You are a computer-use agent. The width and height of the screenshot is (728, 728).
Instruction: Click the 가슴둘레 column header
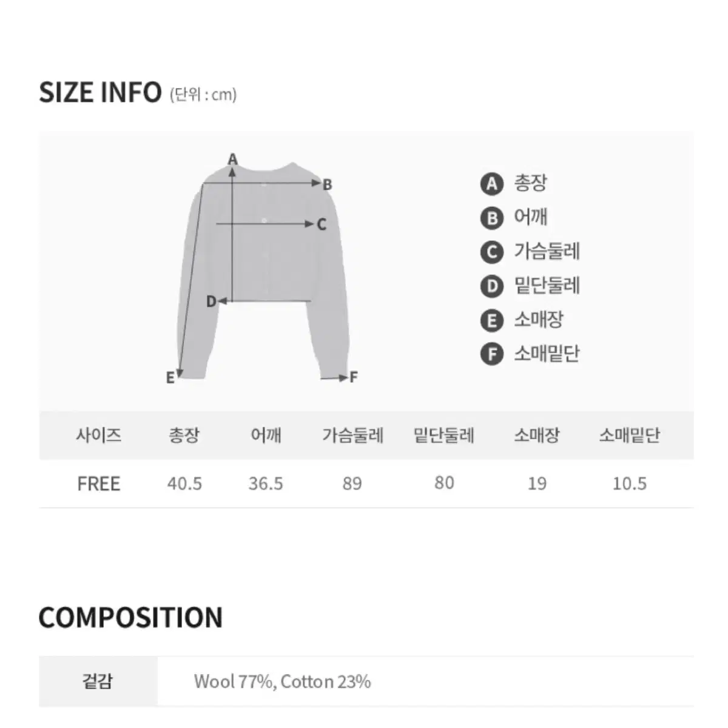352,435
